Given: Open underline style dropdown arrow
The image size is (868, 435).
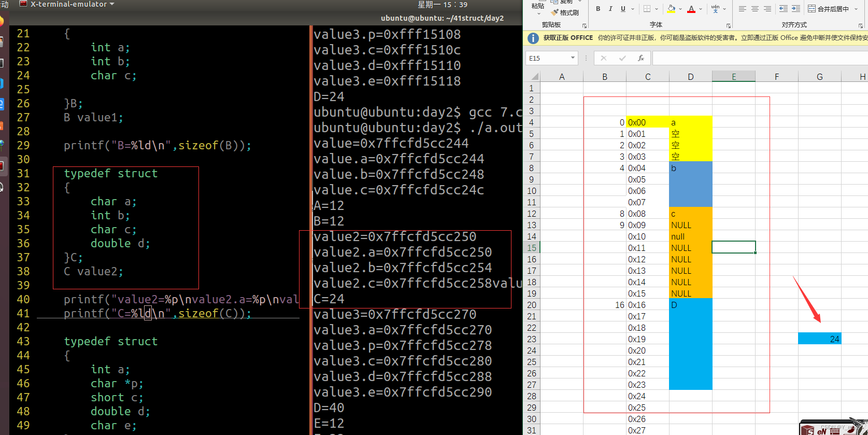Looking at the screenshot, I should point(632,9).
